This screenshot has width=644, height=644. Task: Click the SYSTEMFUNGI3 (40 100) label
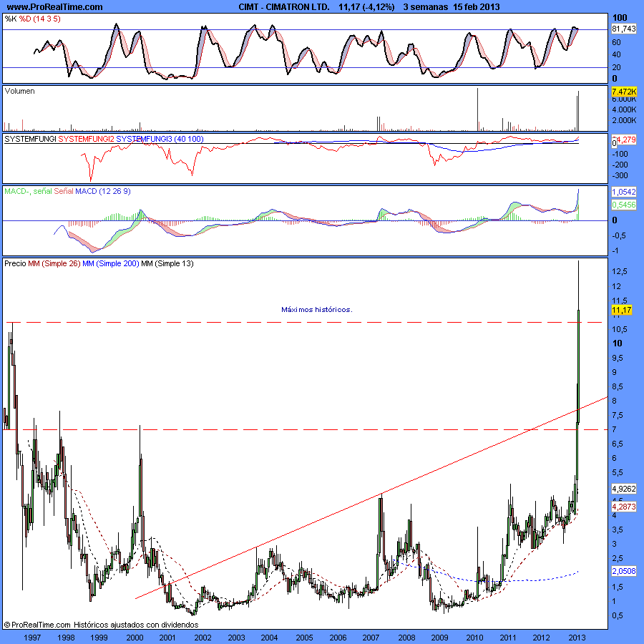[x=160, y=140]
